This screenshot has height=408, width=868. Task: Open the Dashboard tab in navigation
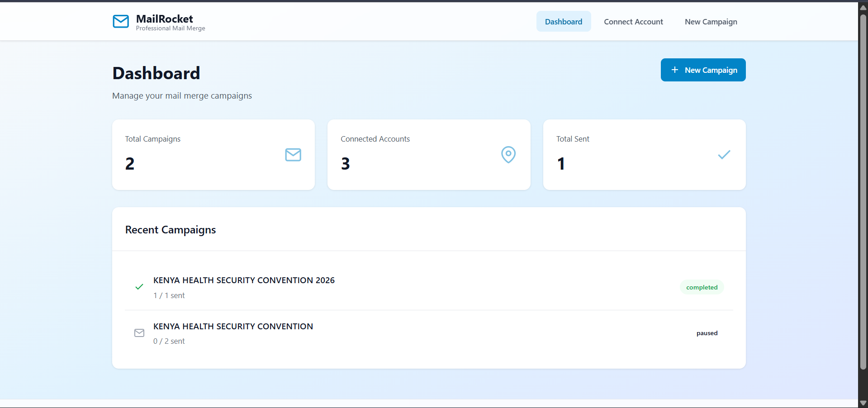[563, 22]
